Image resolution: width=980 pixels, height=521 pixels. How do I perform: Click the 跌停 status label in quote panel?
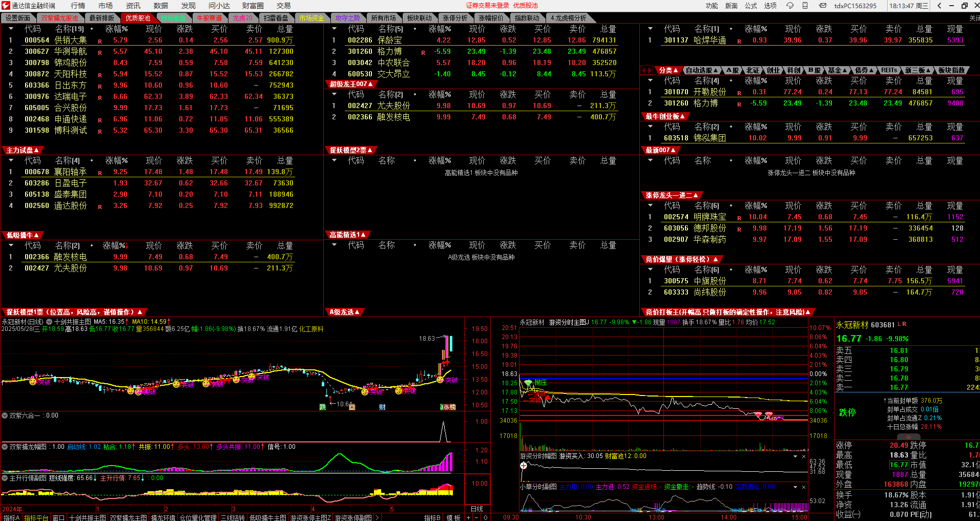pyautogui.click(x=847, y=412)
